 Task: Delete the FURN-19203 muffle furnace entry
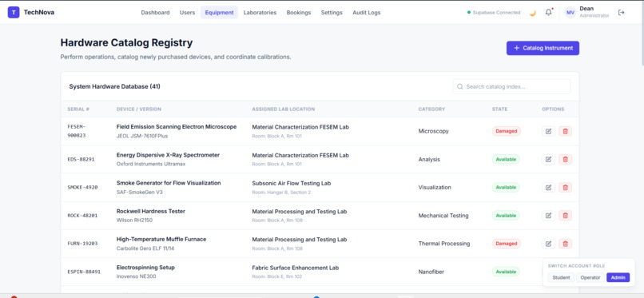click(x=565, y=244)
